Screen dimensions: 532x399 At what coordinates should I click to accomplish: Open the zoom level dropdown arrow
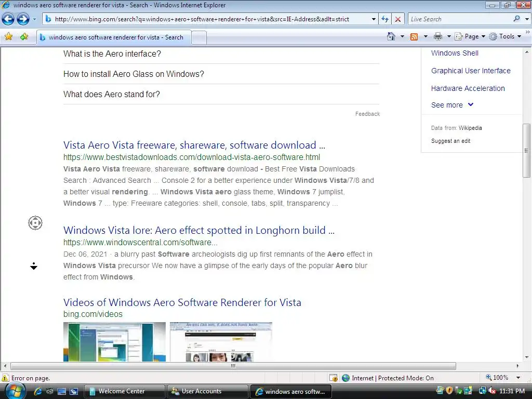point(518,378)
